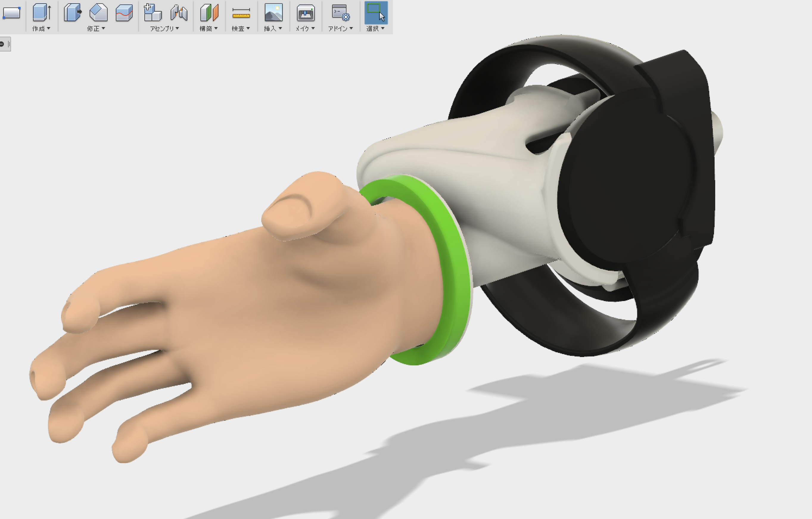Click the Insert image icon
This screenshot has height=519, width=812.
(x=273, y=13)
